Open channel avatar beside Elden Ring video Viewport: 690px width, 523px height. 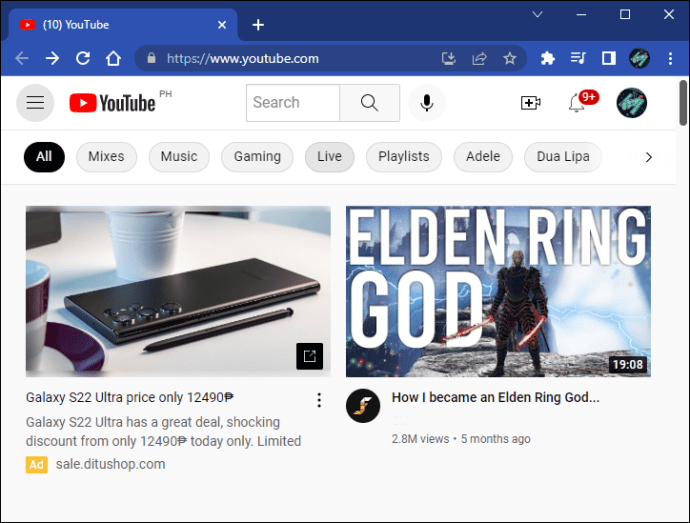pos(363,405)
